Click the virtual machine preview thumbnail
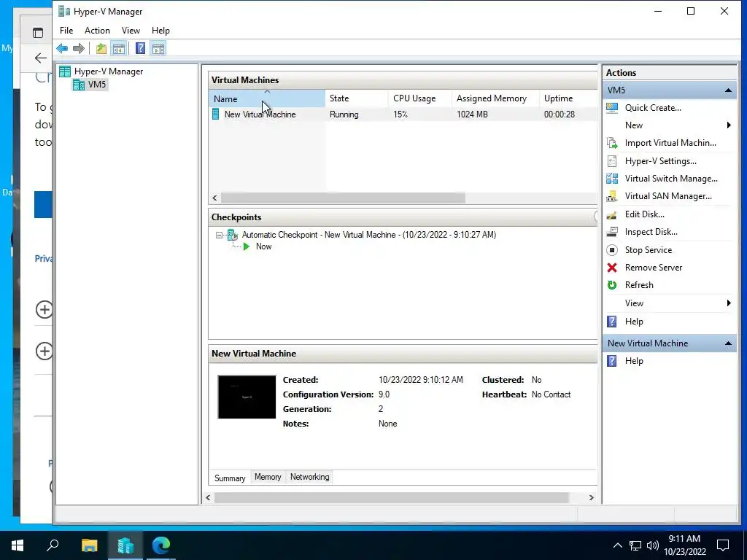747x560 pixels. [x=247, y=397]
